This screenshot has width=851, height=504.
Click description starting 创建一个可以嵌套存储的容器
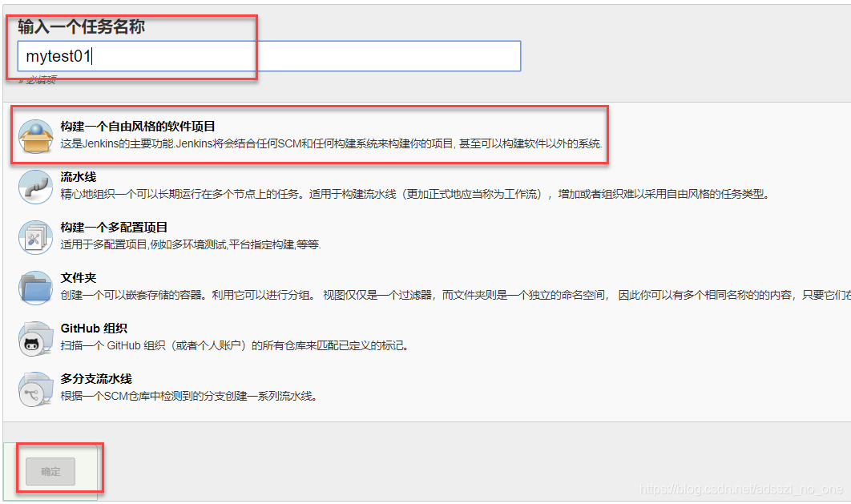[455, 295]
